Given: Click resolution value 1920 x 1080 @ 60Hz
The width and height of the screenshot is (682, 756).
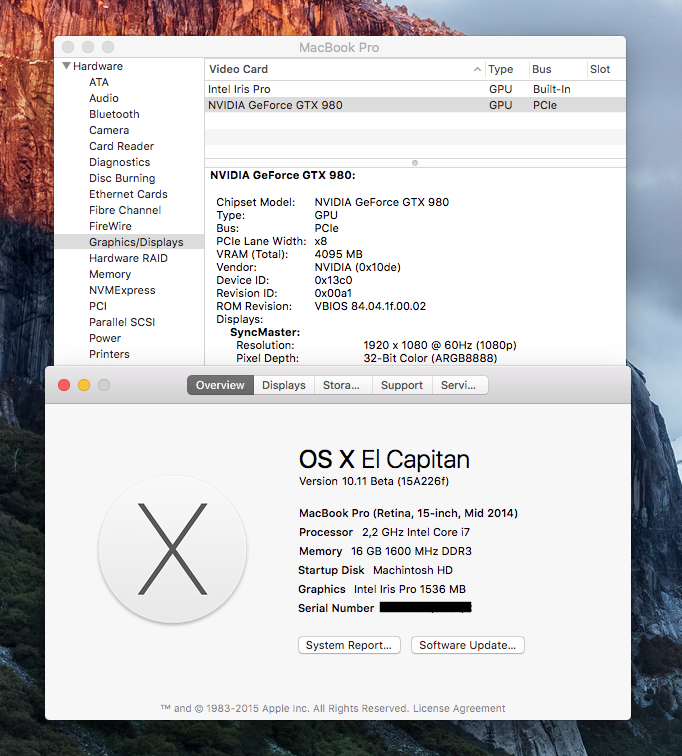Looking at the screenshot, I should 440,345.
